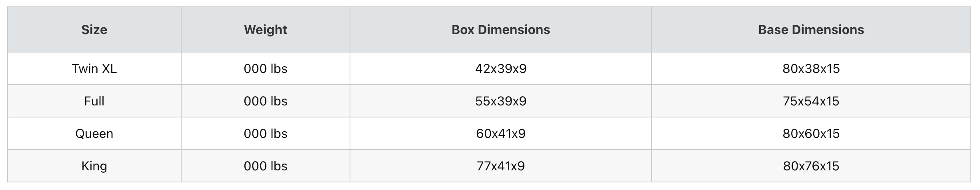Select the Queen size cell
The height and width of the screenshot is (190, 980).
[x=94, y=133]
